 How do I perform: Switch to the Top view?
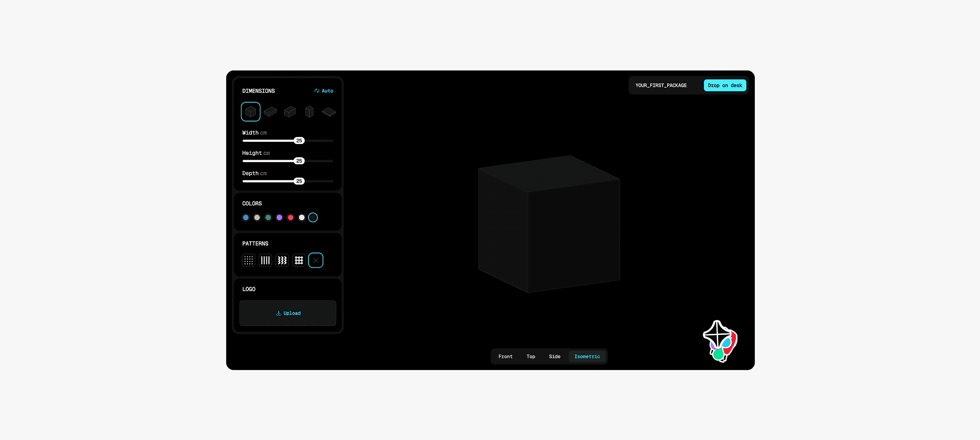click(531, 357)
